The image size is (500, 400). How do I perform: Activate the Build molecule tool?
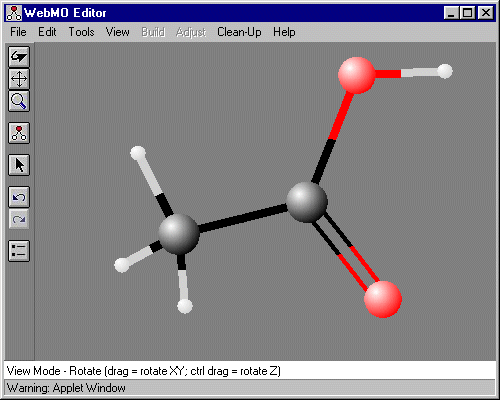click(19, 133)
